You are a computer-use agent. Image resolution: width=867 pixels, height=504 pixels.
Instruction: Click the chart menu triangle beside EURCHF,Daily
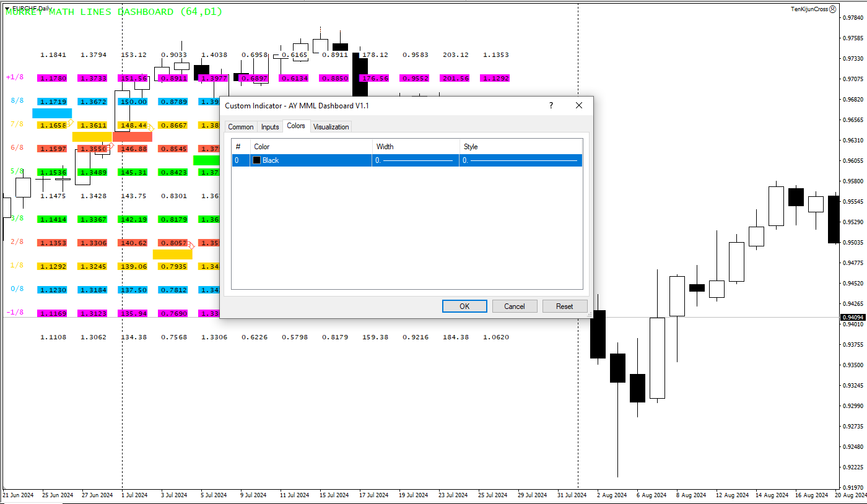point(7,8)
